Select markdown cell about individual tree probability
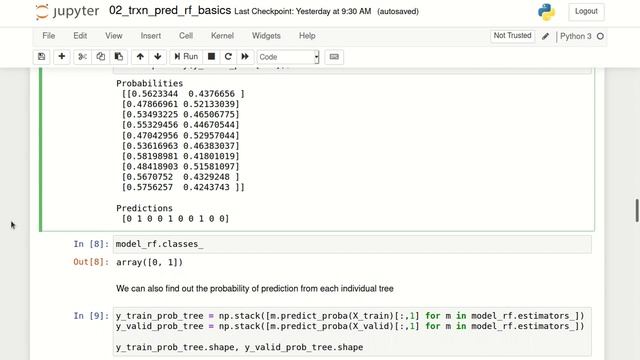This screenshot has width=640, height=360. (254, 289)
